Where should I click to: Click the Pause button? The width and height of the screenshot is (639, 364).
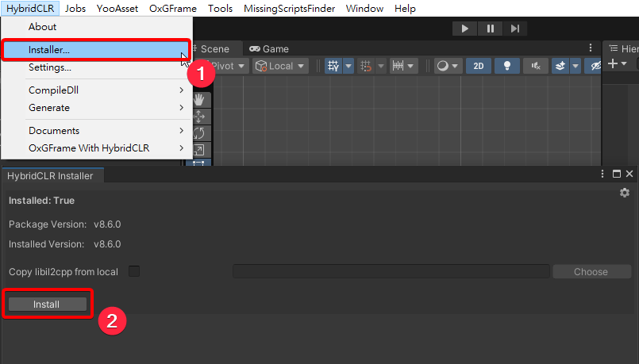[490, 29]
